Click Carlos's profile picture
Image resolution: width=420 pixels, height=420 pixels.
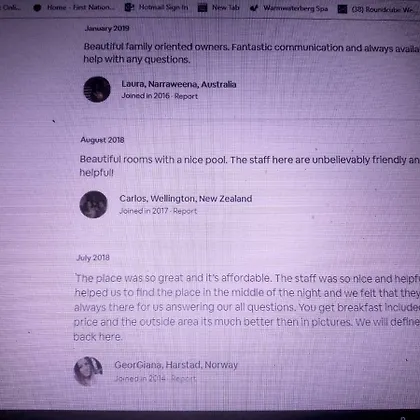pos(94,204)
